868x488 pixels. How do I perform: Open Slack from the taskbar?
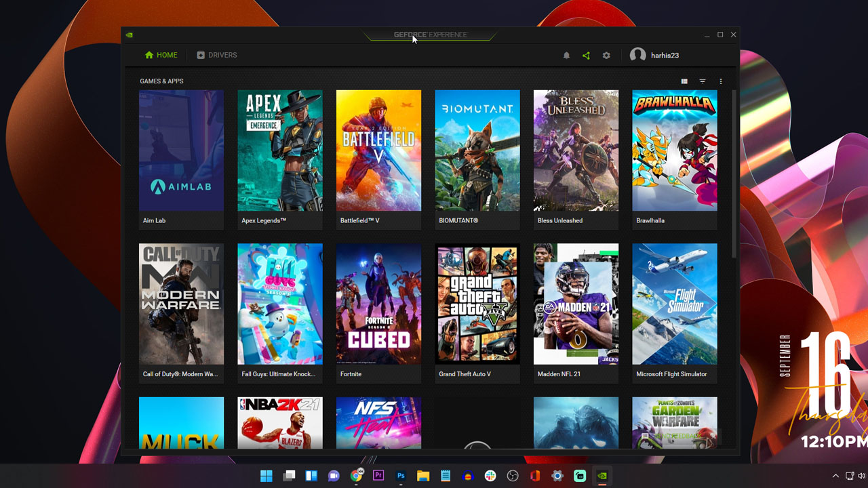tap(490, 476)
